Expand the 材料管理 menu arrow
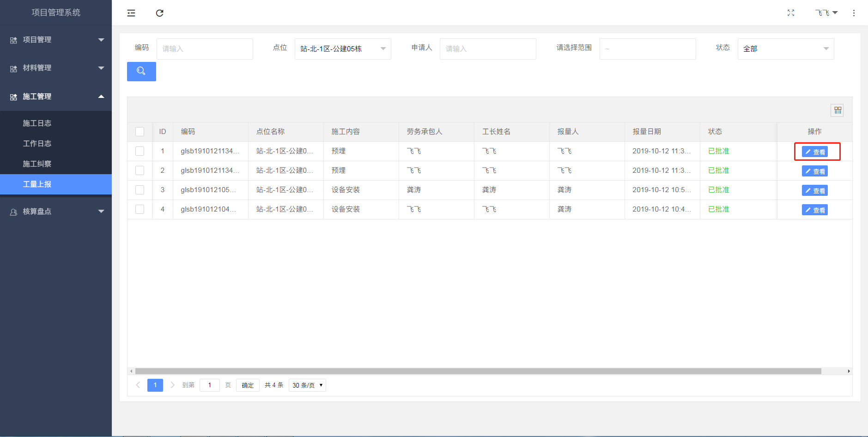 (x=101, y=68)
